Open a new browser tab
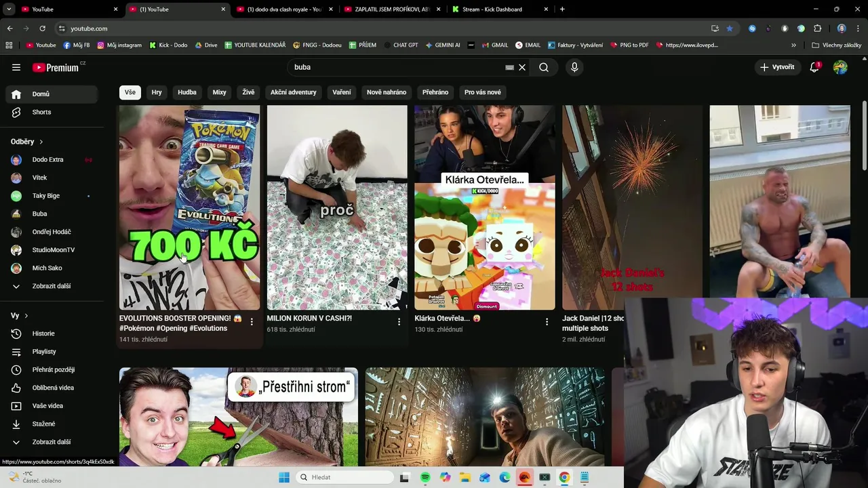Image resolution: width=868 pixels, height=488 pixels. pos(562,9)
